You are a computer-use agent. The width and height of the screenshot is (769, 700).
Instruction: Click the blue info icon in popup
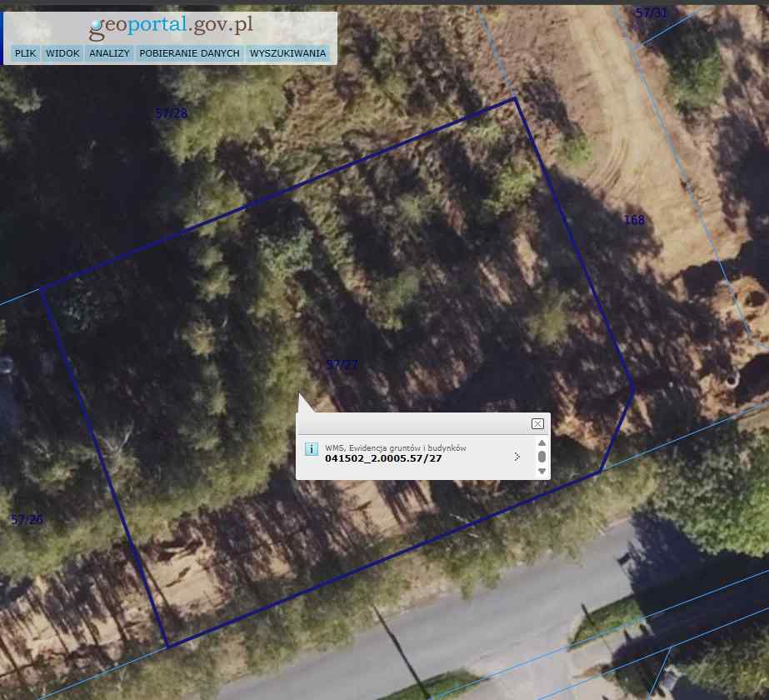click(312, 450)
